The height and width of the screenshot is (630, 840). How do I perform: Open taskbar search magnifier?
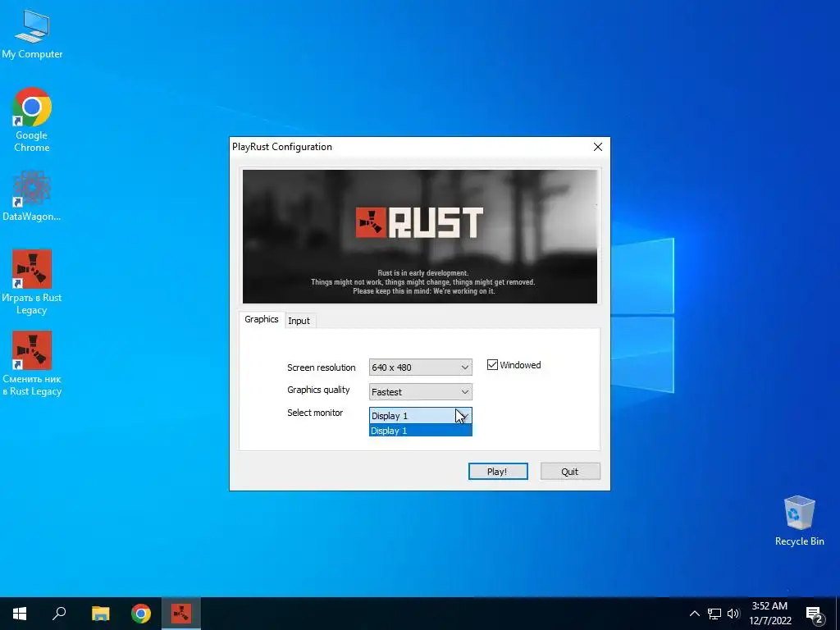pos(59,614)
